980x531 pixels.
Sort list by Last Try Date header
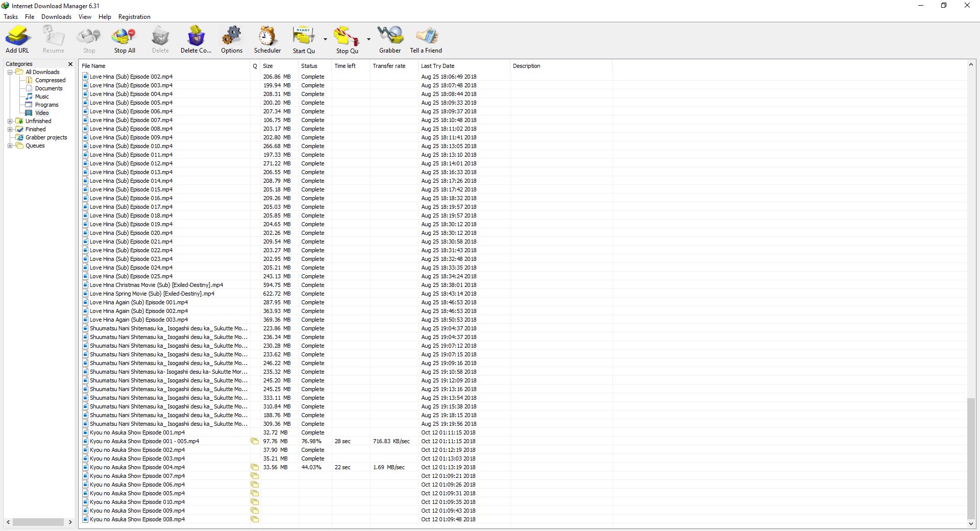437,66
